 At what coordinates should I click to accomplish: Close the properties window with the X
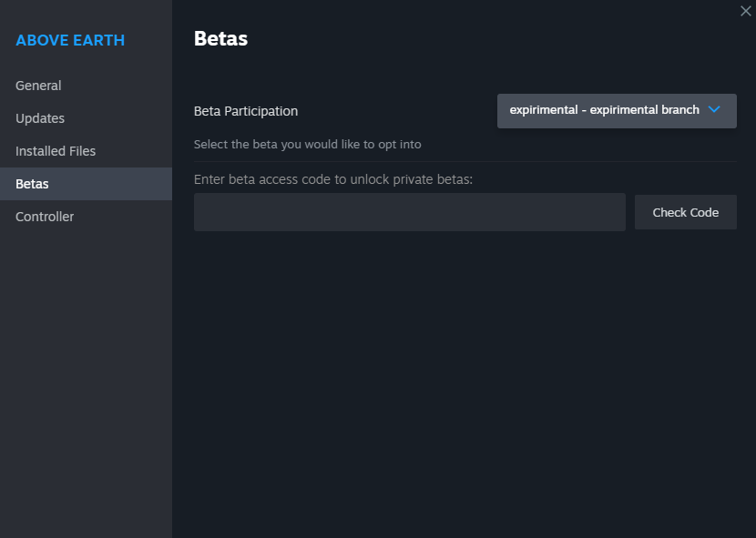pyautogui.click(x=745, y=10)
